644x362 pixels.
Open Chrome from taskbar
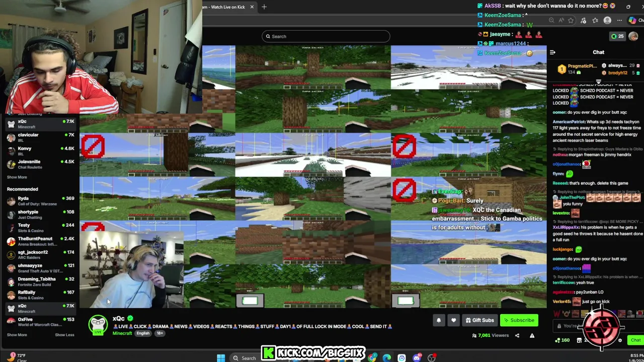click(372, 358)
